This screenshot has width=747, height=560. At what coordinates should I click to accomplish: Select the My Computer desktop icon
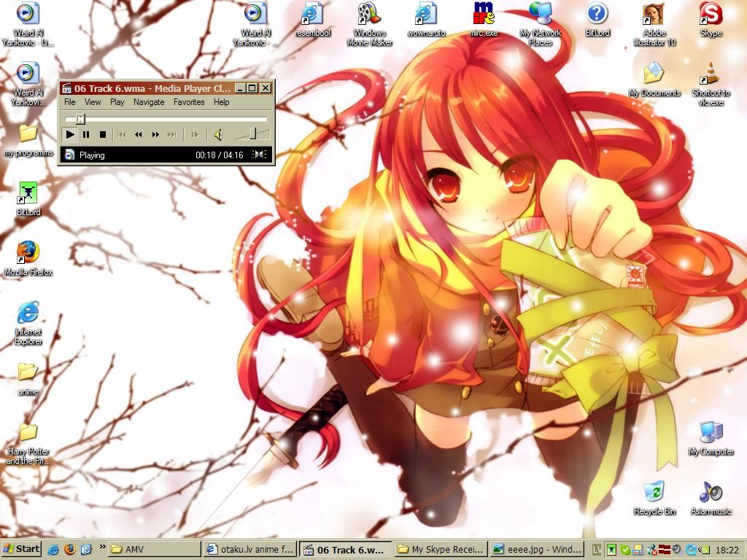point(711,439)
